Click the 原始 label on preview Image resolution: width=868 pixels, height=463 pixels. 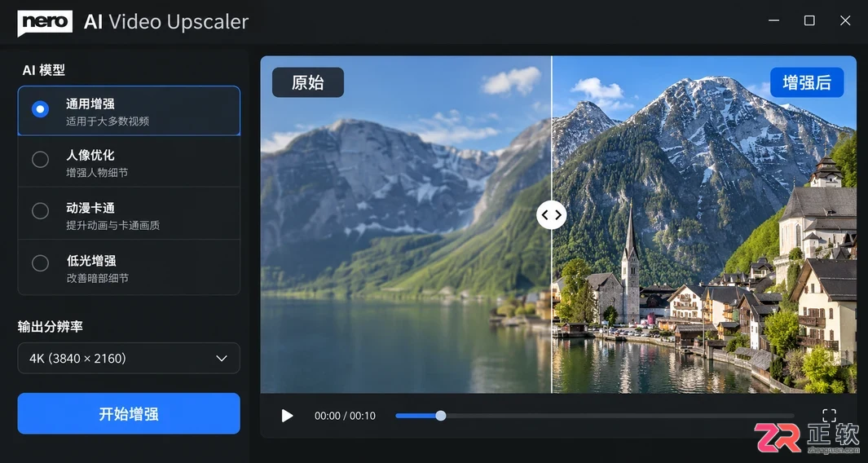[x=308, y=82]
